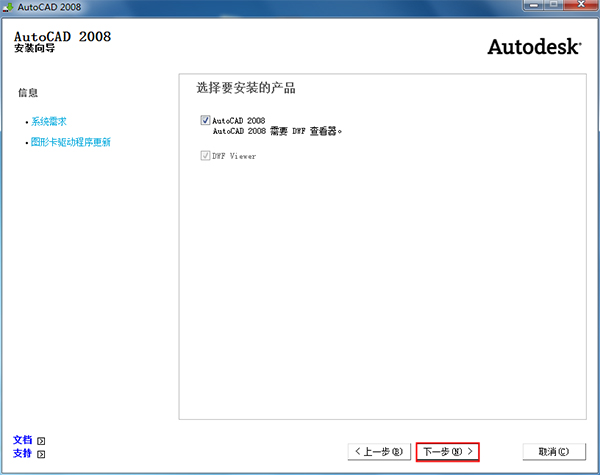
Task: Click the arrow icon next to 支持
Action: click(x=42, y=454)
